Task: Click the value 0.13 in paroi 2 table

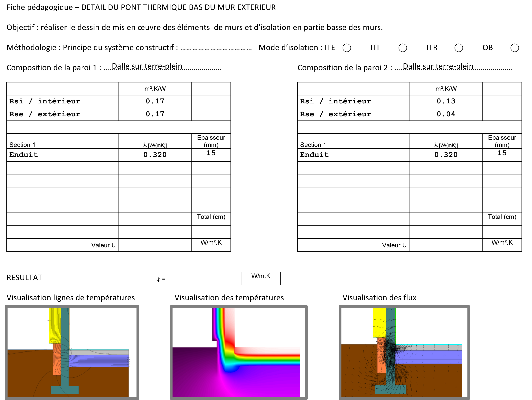Action: (446, 101)
